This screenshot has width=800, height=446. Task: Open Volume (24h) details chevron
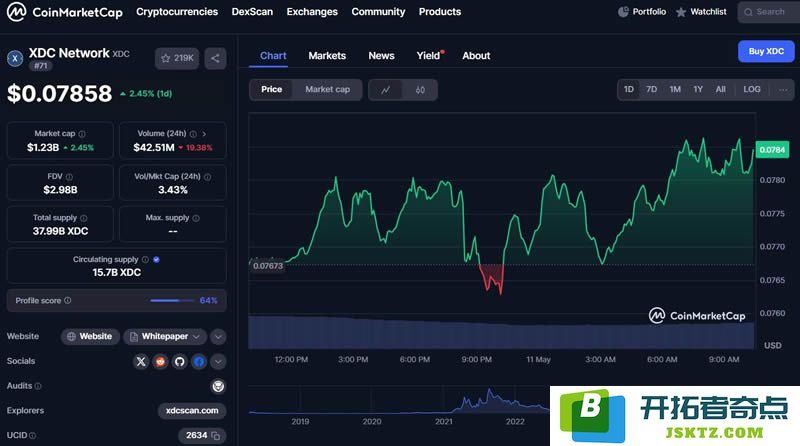(204, 134)
